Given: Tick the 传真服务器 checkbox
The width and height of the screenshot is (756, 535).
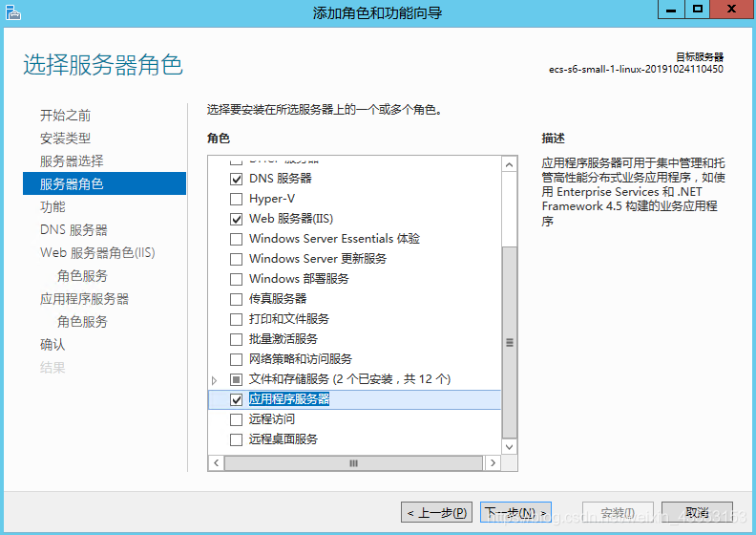Looking at the screenshot, I should coord(237,299).
